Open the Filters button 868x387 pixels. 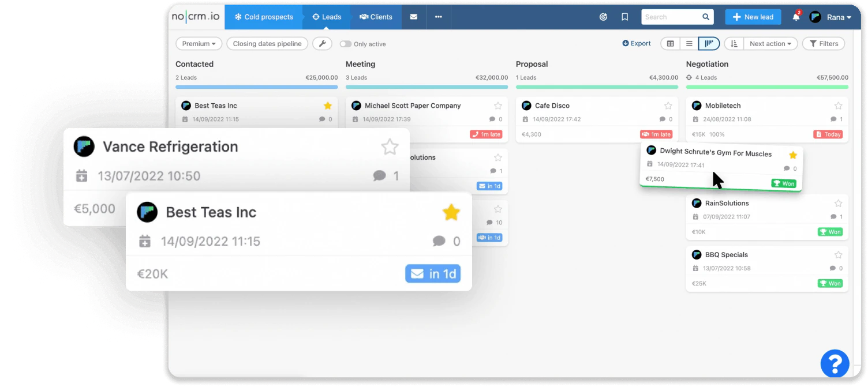pos(824,44)
